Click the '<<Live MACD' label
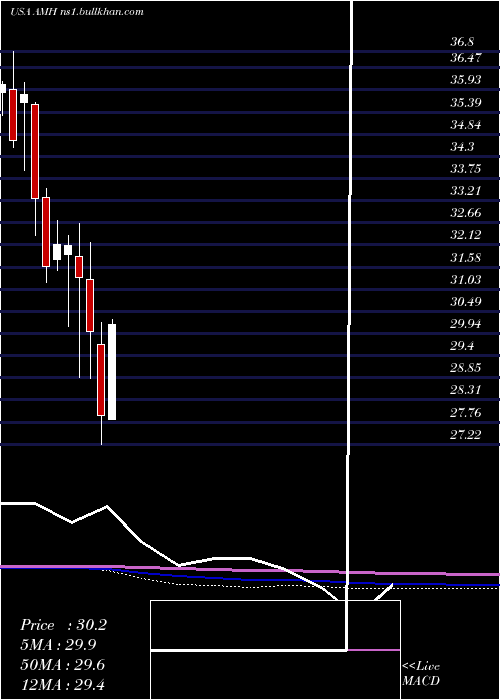This screenshot has height=700, width=500. point(421,674)
